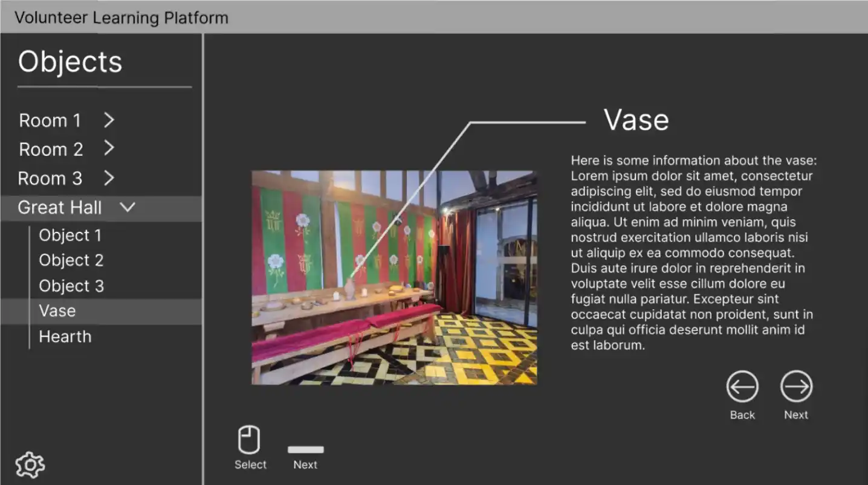This screenshot has height=485, width=868.
Task: Click the circular Back arrow icon
Action: pyautogui.click(x=742, y=387)
